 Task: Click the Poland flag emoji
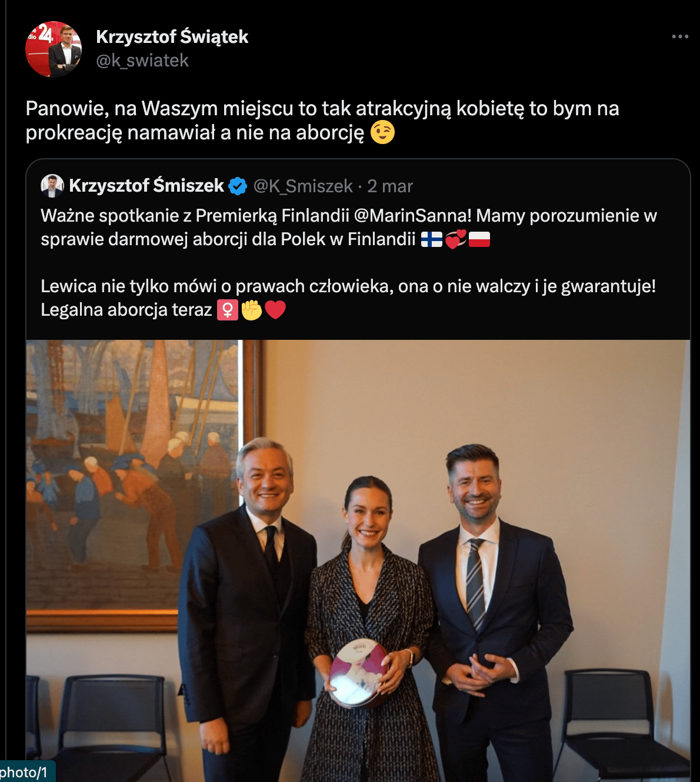point(479,239)
